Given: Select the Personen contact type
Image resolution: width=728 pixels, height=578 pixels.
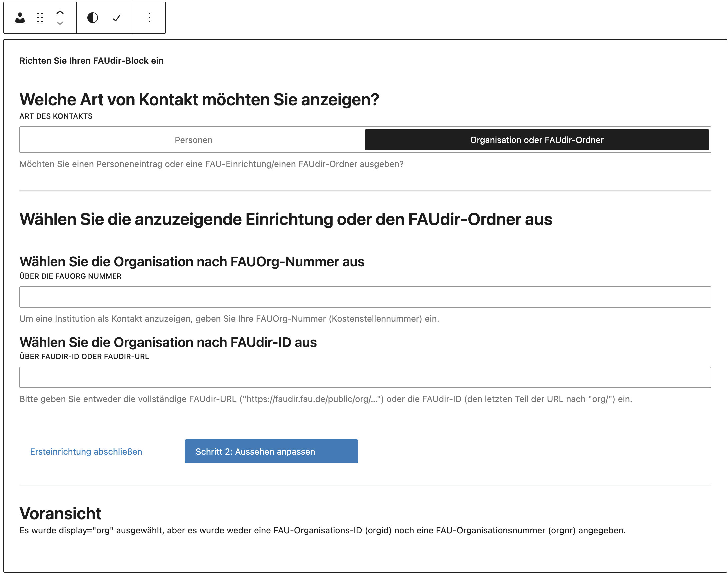Looking at the screenshot, I should point(193,140).
